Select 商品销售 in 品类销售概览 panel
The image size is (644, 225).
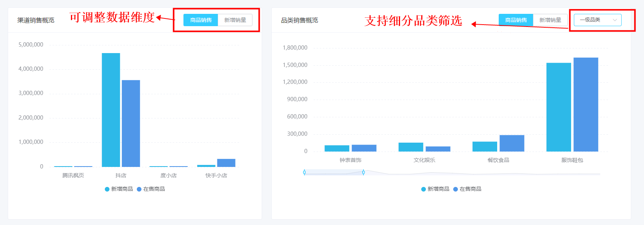point(516,20)
